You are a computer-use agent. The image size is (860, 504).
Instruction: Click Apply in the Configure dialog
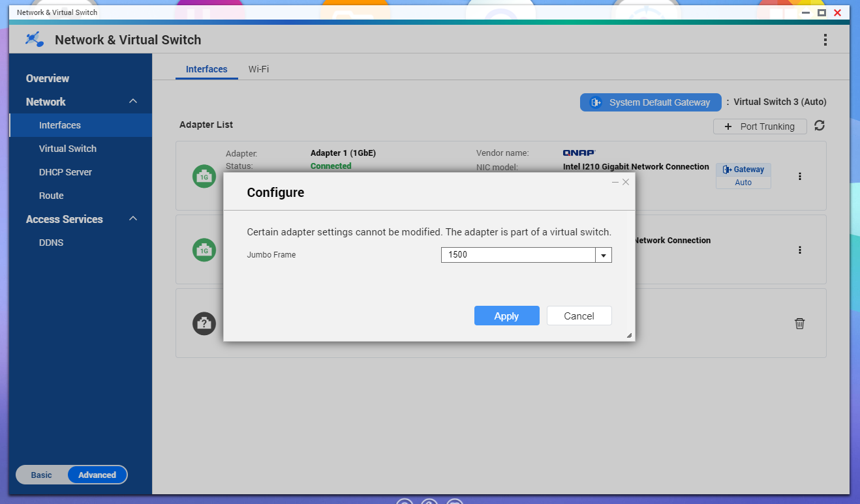506,316
